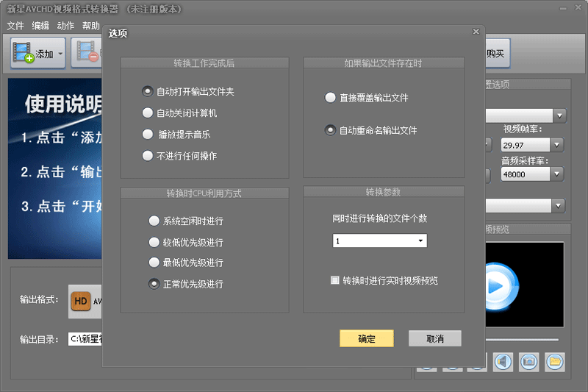Expand the 音频采样率 48000 dropdown
The image size is (588, 392).
pos(557,174)
